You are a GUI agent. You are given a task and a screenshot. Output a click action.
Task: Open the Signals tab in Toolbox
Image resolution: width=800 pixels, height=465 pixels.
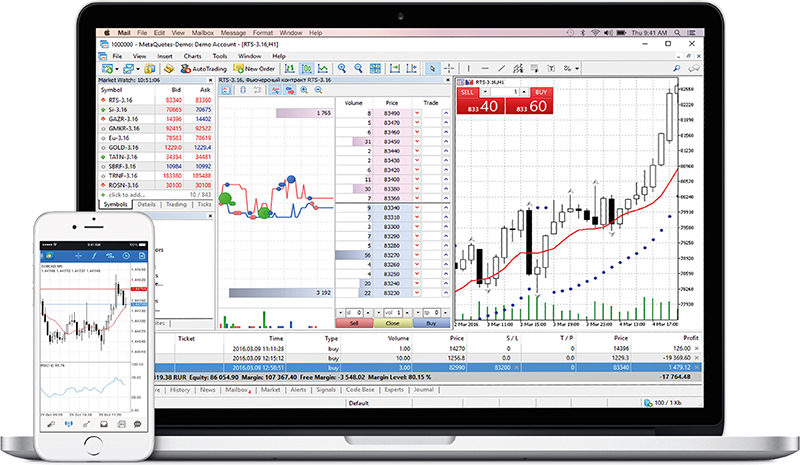[x=326, y=389]
